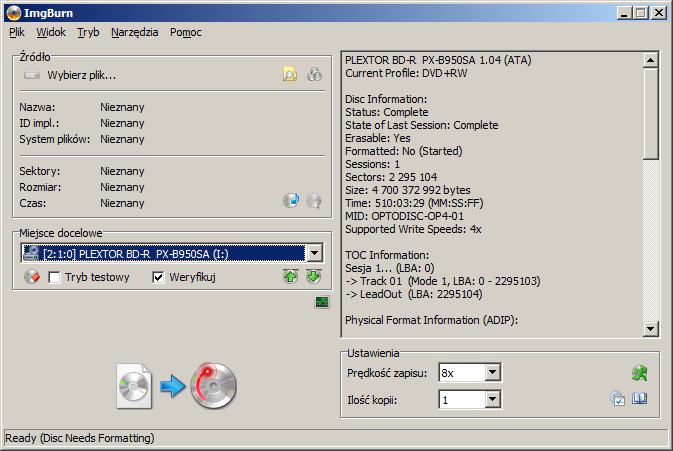Expand the PLEXTOR destination drive dropdown
The width and height of the screenshot is (673, 451).
click(x=315, y=253)
